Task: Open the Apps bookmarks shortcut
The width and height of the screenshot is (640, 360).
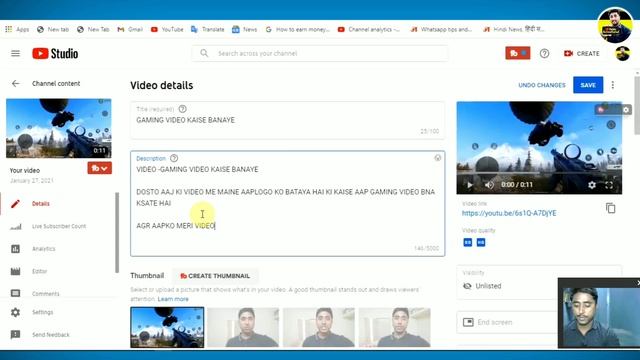Action: [x=17, y=29]
